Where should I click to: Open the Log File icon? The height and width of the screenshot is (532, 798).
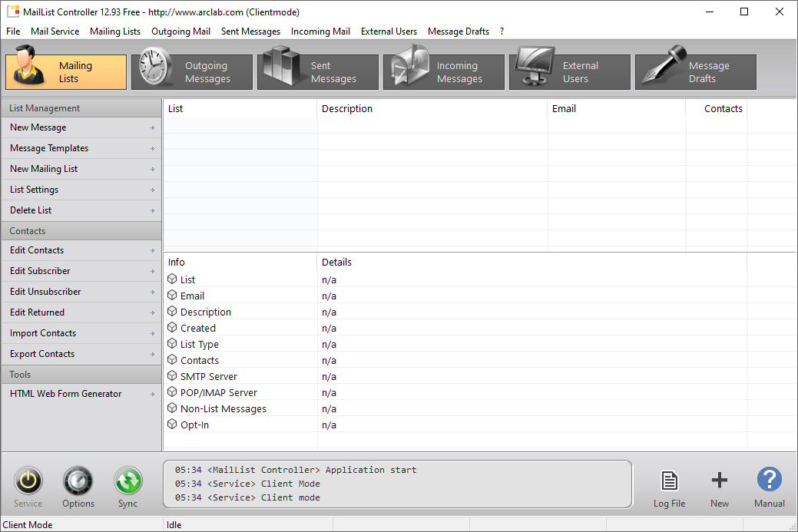(x=669, y=481)
